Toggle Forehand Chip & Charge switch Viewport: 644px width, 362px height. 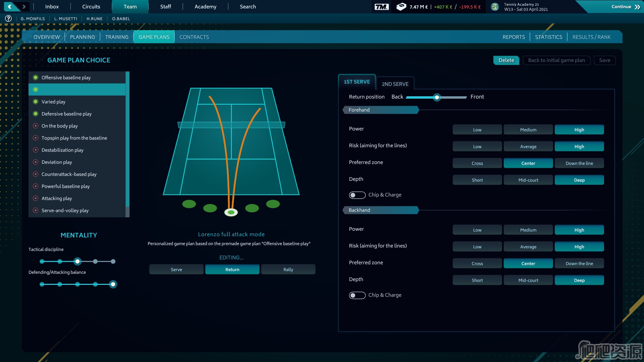pos(357,195)
